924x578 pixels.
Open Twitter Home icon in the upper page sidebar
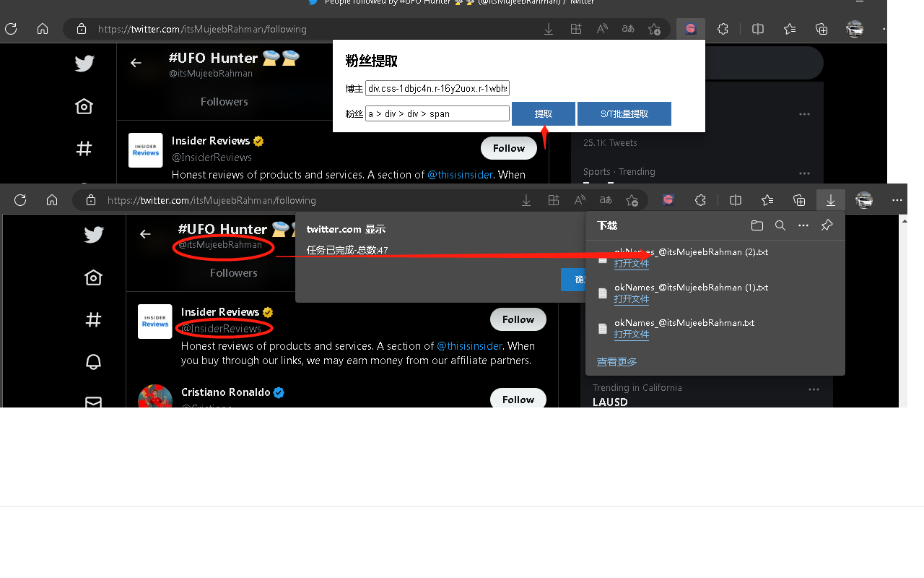point(84,106)
